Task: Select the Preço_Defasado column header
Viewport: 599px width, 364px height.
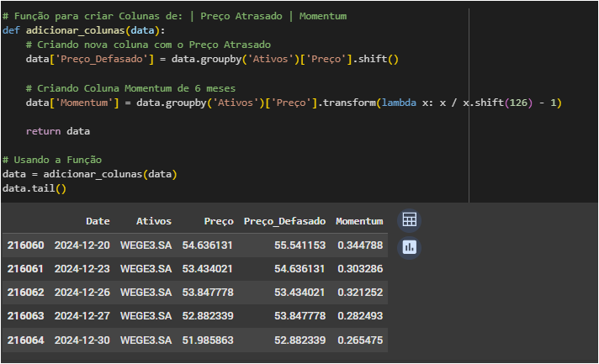Action: point(284,221)
